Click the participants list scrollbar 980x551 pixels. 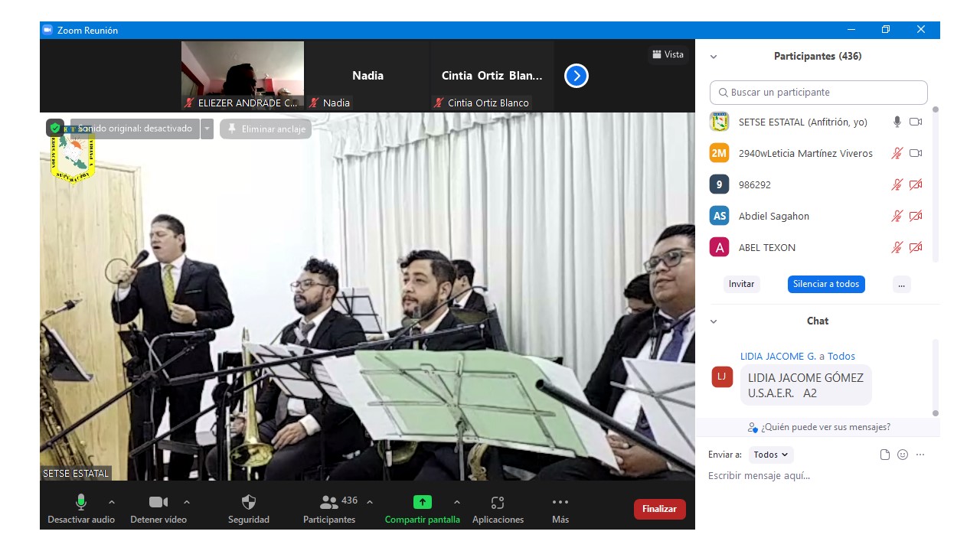point(935,184)
